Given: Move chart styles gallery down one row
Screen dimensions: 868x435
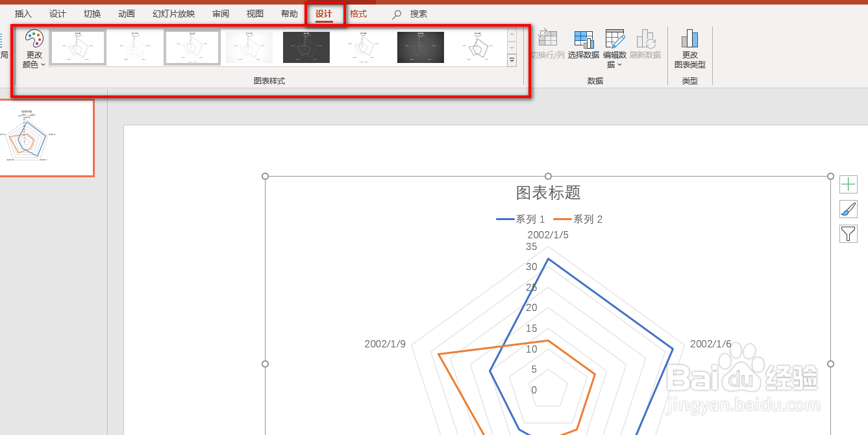Looking at the screenshot, I should tap(512, 47).
